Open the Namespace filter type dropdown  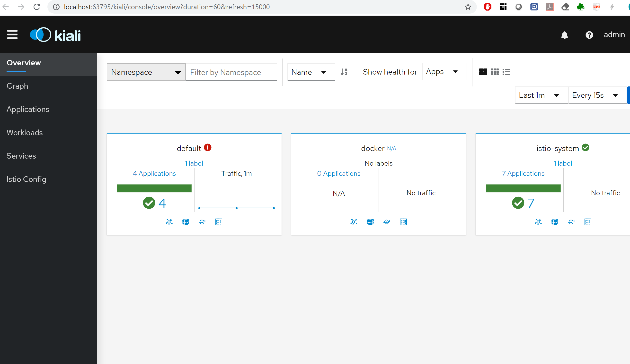pos(146,72)
